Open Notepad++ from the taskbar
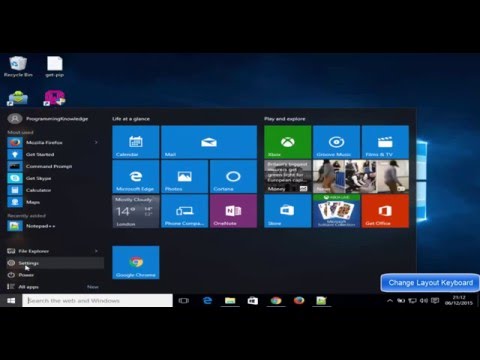 click(322, 301)
